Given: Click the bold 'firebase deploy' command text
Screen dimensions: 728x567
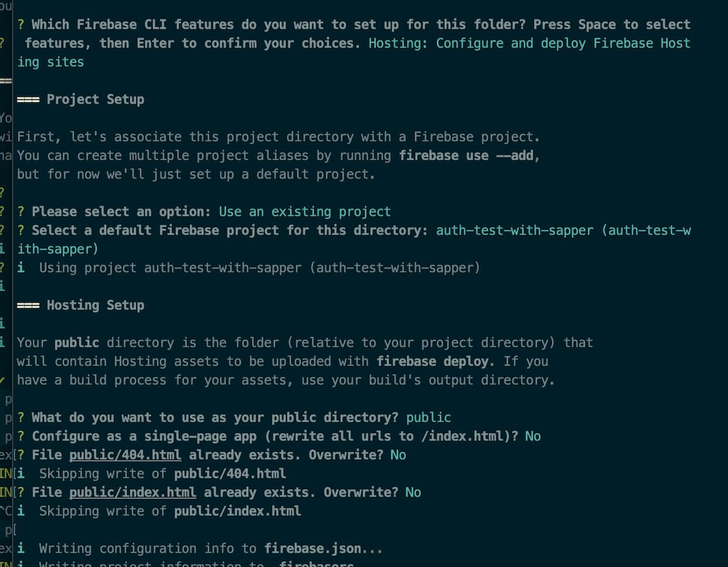Looking at the screenshot, I should click(433, 361).
